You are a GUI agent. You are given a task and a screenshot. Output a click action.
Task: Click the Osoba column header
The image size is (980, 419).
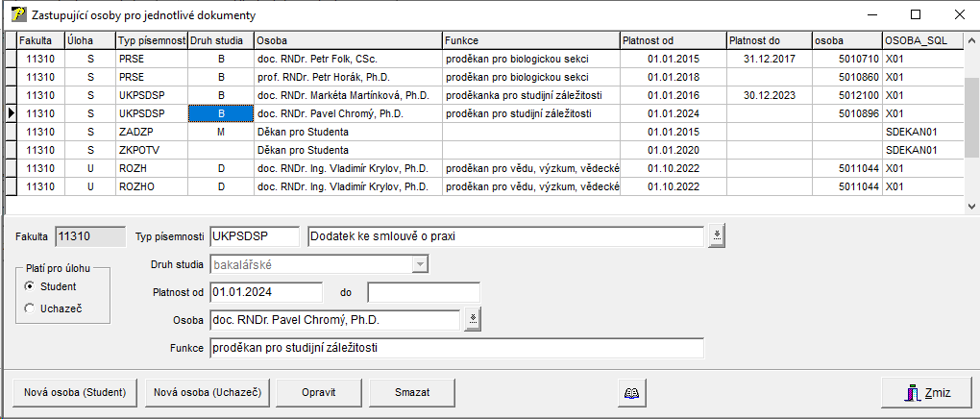(347, 40)
